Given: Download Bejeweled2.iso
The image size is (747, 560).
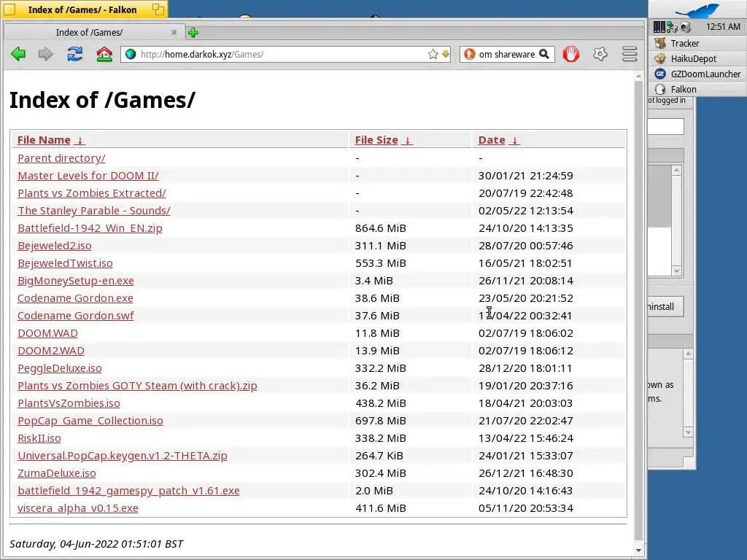Looking at the screenshot, I should pos(54,246).
